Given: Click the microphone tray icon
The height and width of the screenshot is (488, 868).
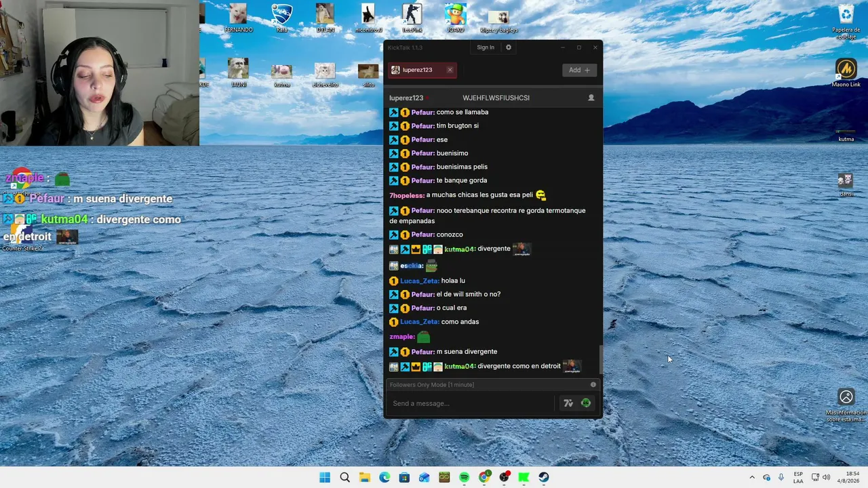Looking at the screenshot, I should pyautogui.click(x=781, y=477).
